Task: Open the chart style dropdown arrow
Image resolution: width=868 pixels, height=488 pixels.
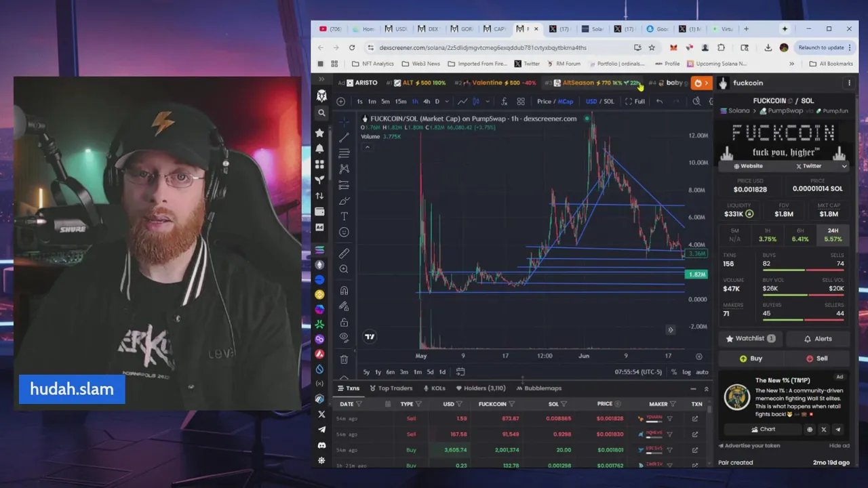Action: coord(486,102)
